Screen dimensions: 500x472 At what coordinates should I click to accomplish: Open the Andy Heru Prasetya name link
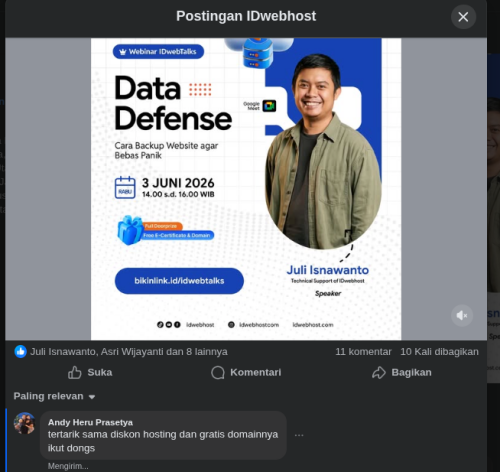(90, 422)
